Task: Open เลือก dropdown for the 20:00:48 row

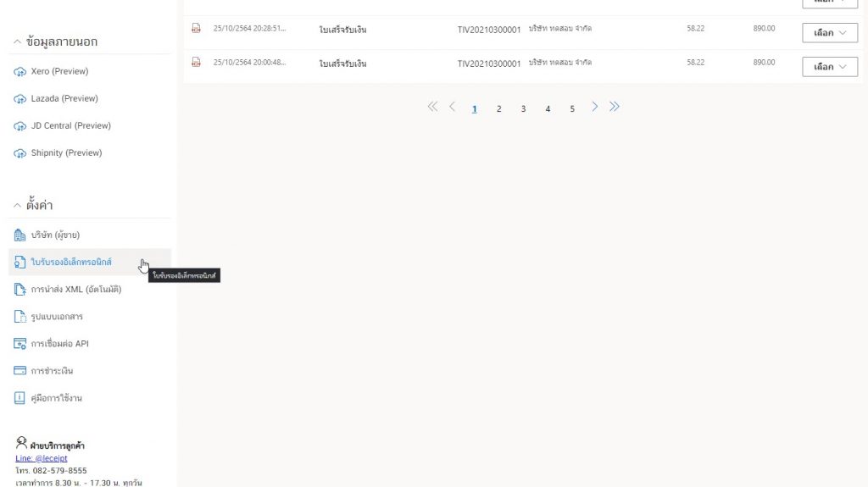Action: 830,66
